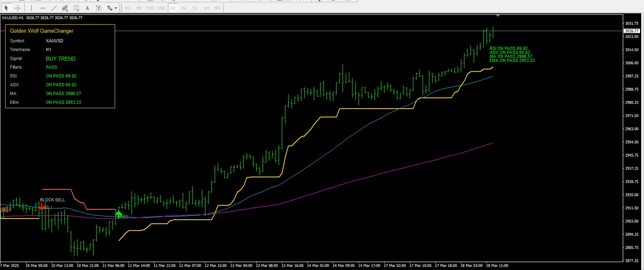
Task: Click the 2920.00 price axis label
Action: click(632, 195)
